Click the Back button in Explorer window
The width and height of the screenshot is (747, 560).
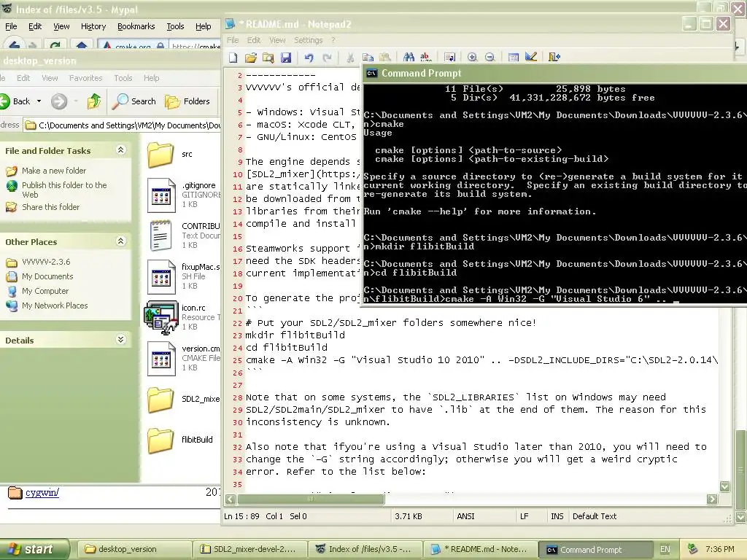pyautogui.click(x=15, y=101)
